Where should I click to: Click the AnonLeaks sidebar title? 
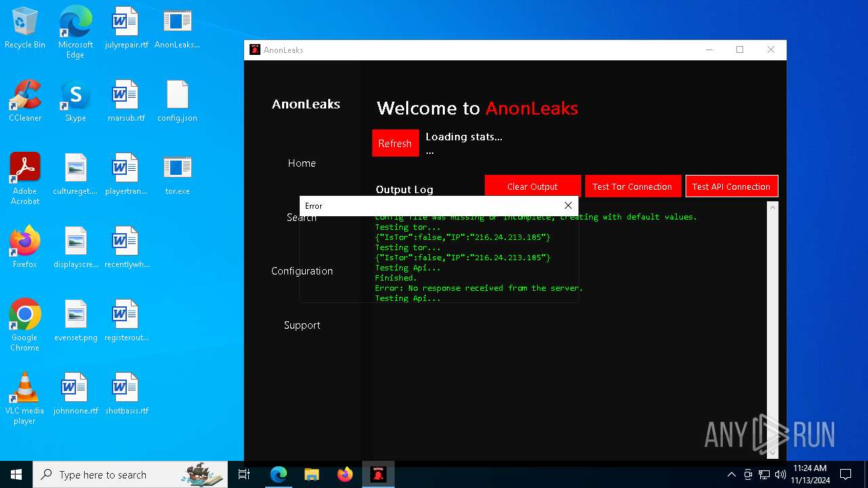306,104
